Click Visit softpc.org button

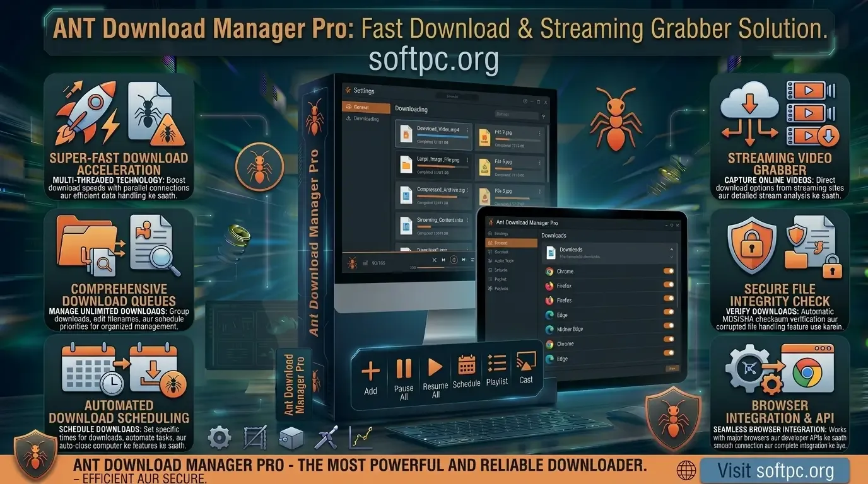tap(775, 470)
